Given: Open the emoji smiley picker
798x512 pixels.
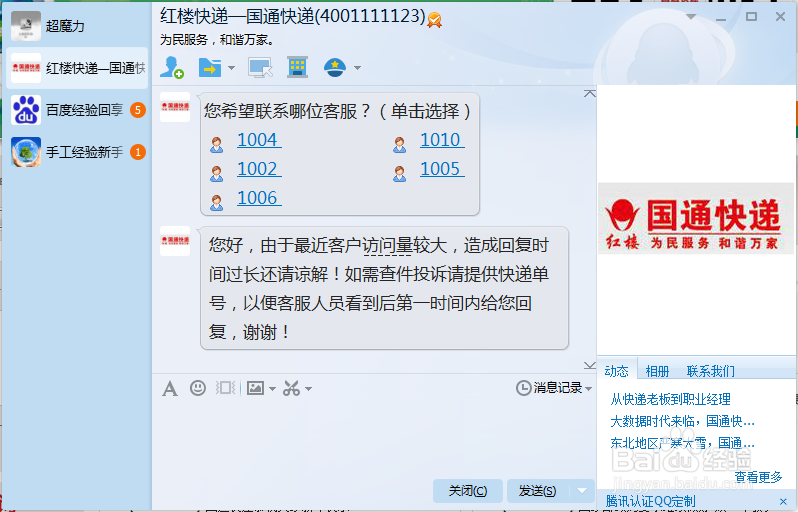Looking at the screenshot, I should pos(198,388).
